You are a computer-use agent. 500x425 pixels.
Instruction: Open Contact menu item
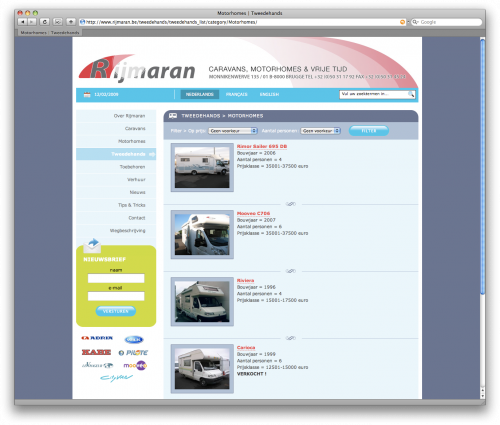[116, 218]
